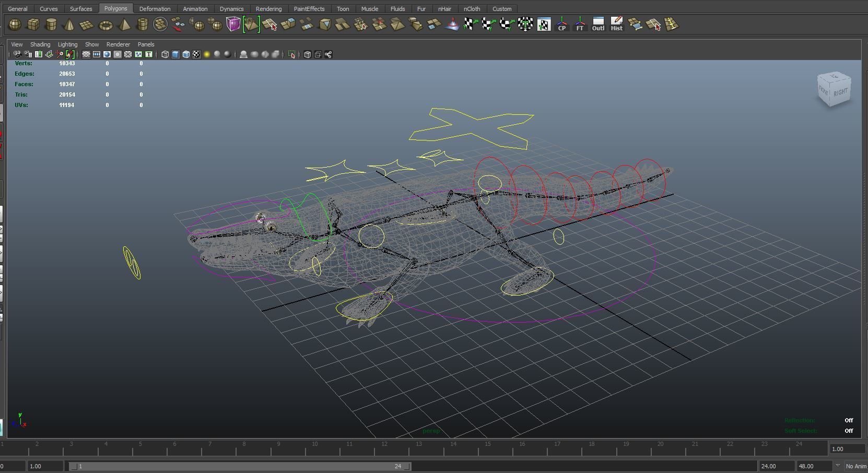The width and height of the screenshot is (868, 473).
Task: Create a polygon cone from the shelf
Action: 69,25
